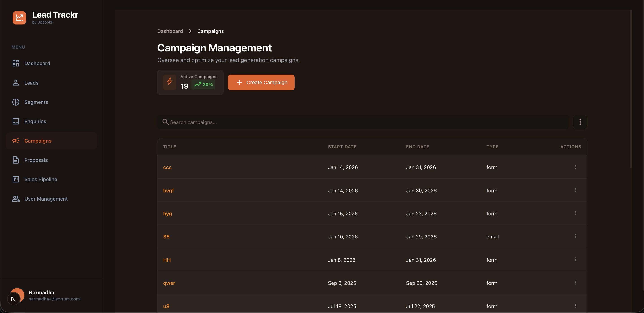Click the Segments pie chart icon
Image resolution: width=644 pixels, height=313 pixels.
click(16, 102)
